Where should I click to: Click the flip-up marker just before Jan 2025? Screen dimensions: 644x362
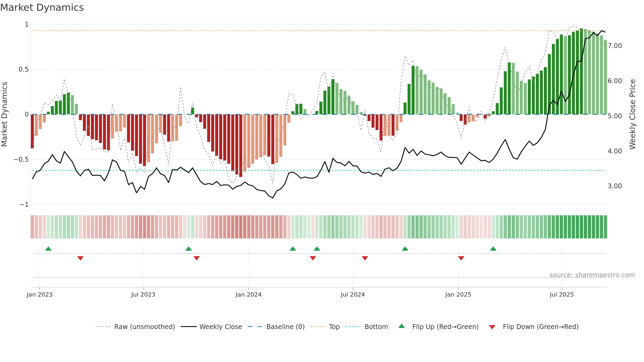click(405, 249)
